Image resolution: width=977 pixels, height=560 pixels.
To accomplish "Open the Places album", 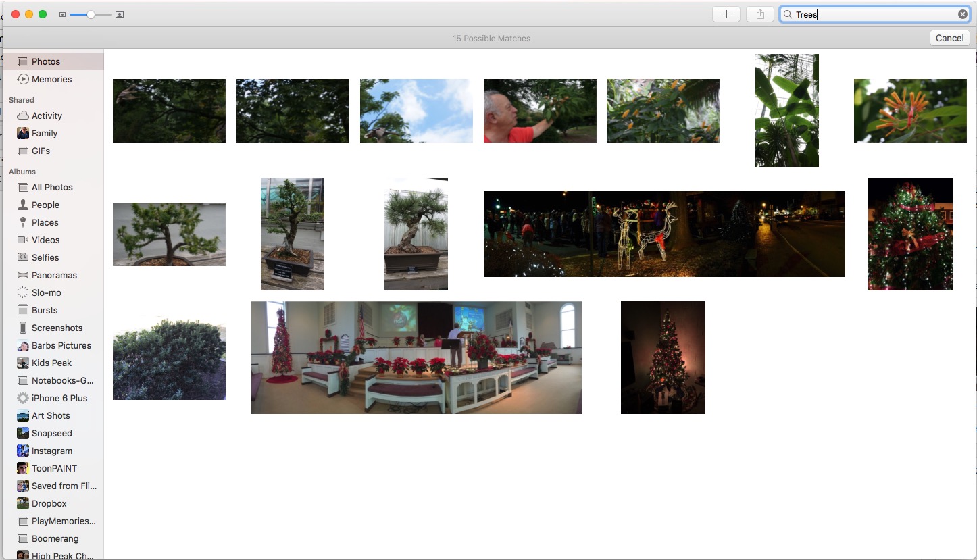I will [45, 222].
